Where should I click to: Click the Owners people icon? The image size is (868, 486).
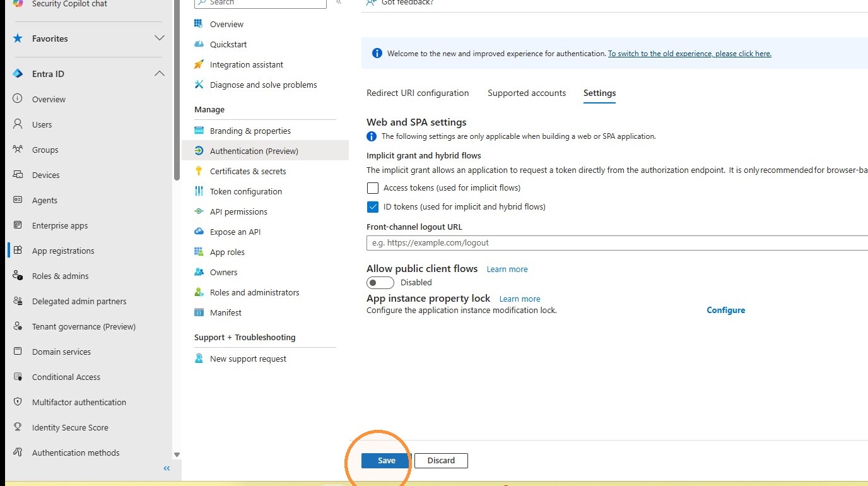199,272
